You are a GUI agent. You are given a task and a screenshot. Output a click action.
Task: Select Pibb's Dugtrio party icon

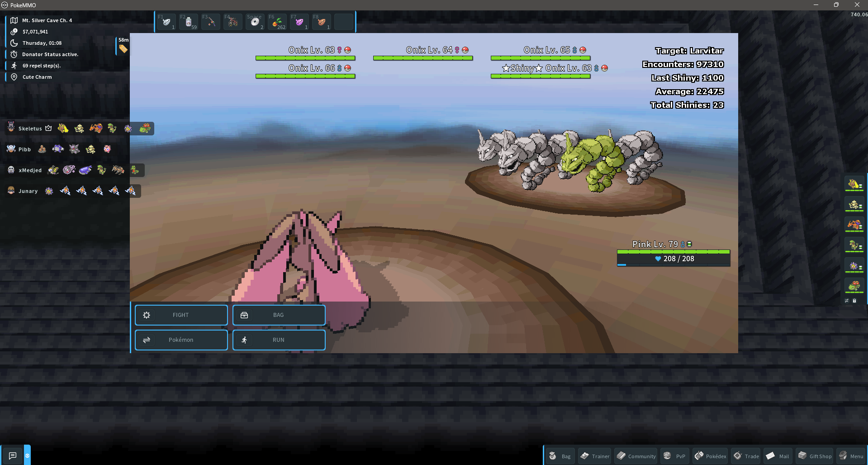coord(42,149)
